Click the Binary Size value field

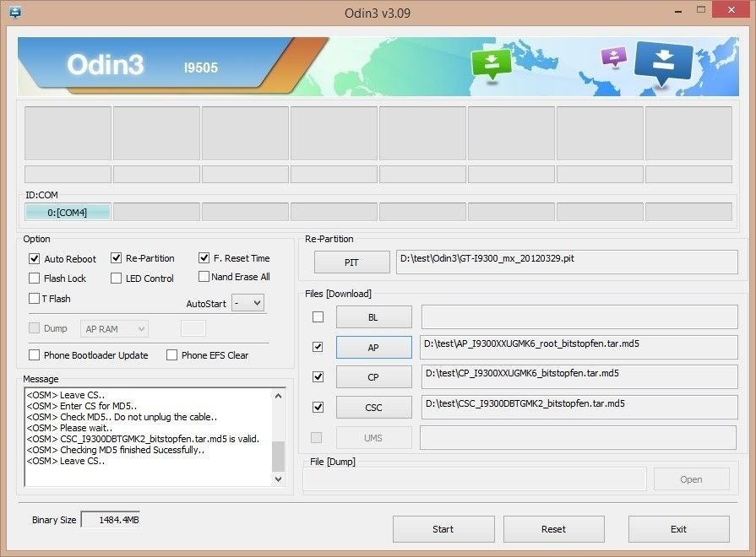coord(111,519)
